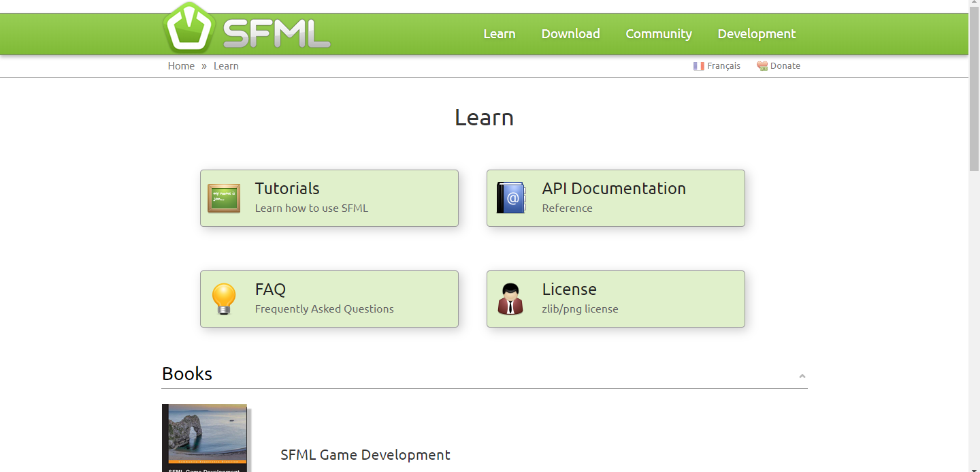Viewport: 980px width, 472px height.
Task: Click the FAQ light bulb icon
Action: (224, 299)
